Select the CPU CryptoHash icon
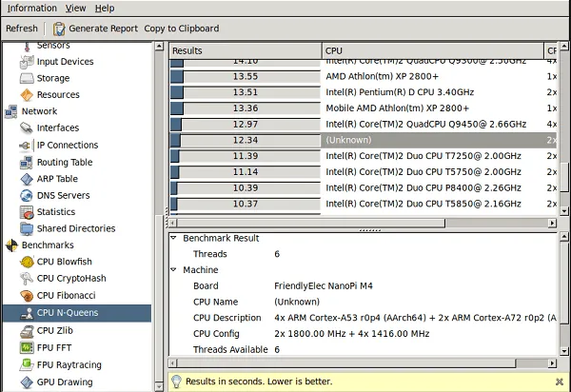Image resolution: width=571 pixels, height=392 pixels. coord(27,279)
